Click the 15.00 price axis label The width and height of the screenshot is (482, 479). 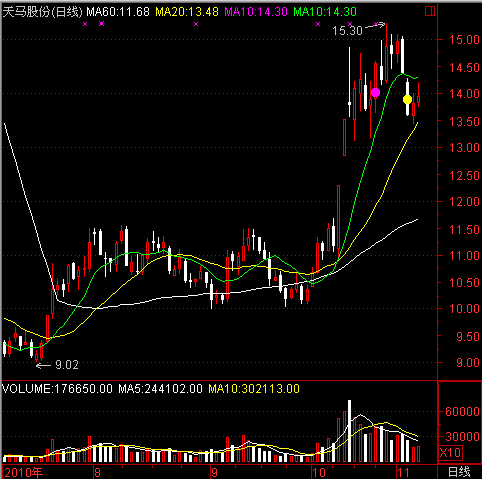tap(464, 40)
